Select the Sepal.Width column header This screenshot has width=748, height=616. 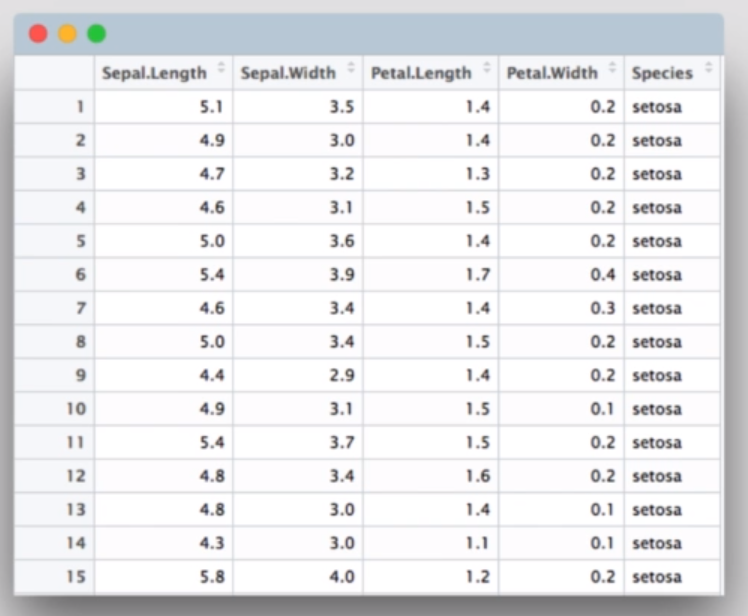pos(298,73)
